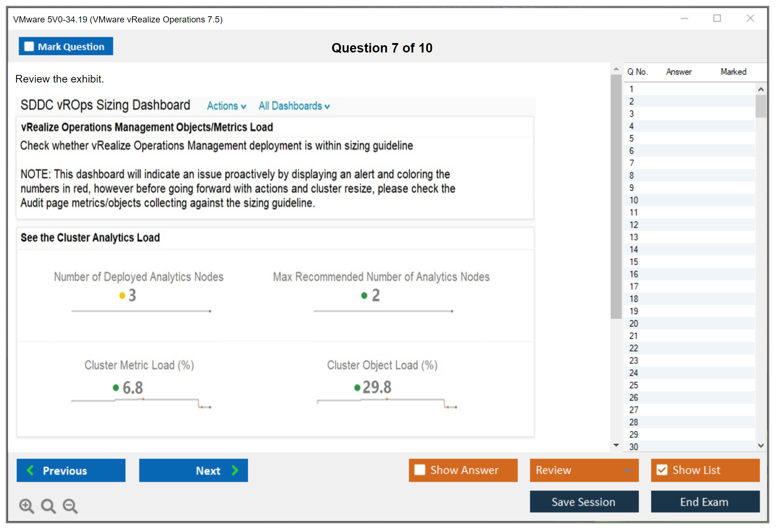
Task: Click the End Exam button
Action: click(x=705, y=502)
